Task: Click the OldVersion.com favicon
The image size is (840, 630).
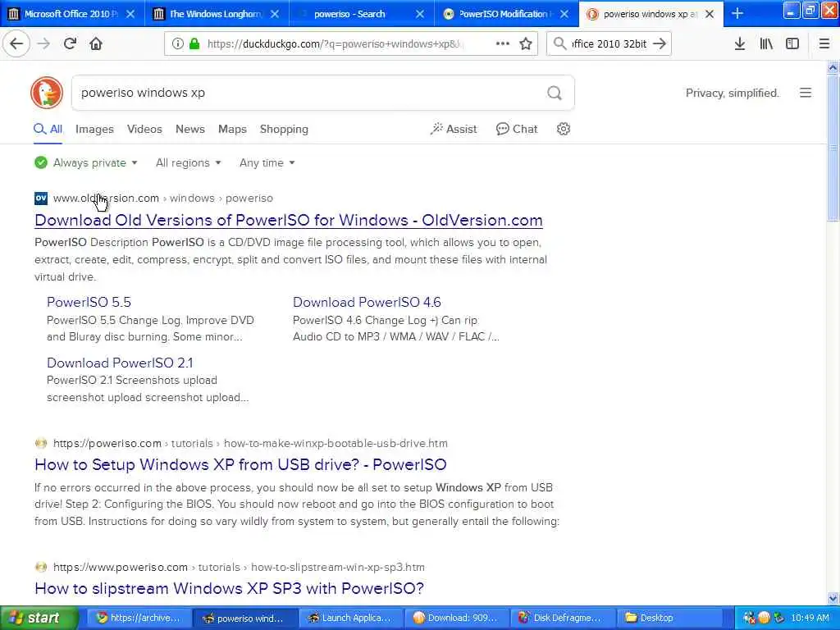Action: pyautogui.click(x=41, y=199)
